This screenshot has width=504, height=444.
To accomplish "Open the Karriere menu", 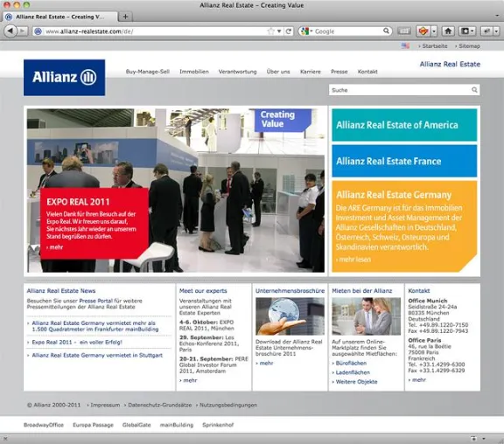I will [310, 72].
